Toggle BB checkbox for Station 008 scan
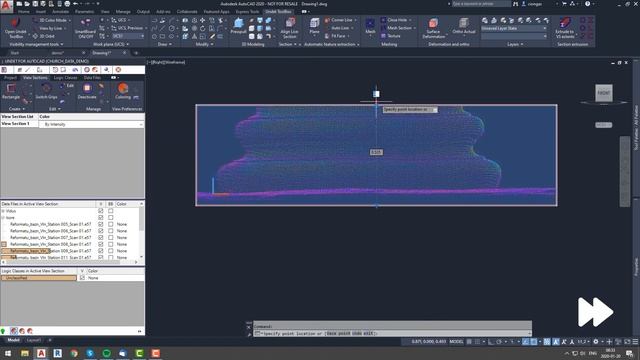 [111, 244]
